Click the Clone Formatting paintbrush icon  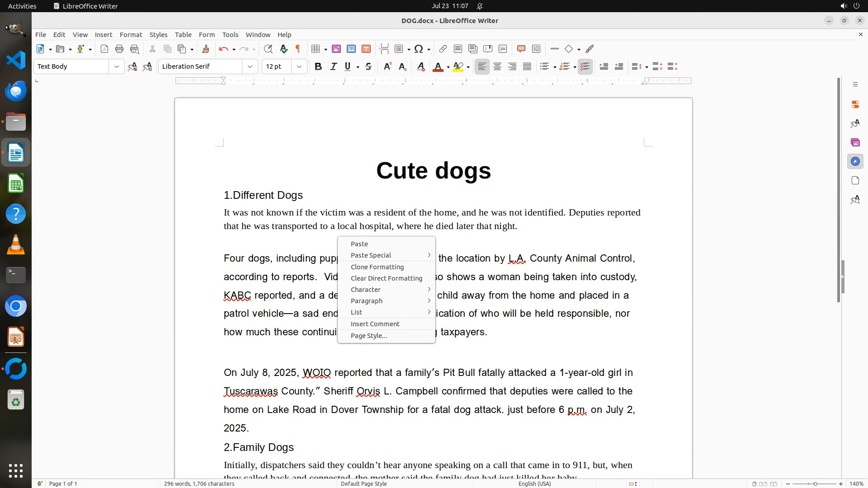[x=206, y=49]
